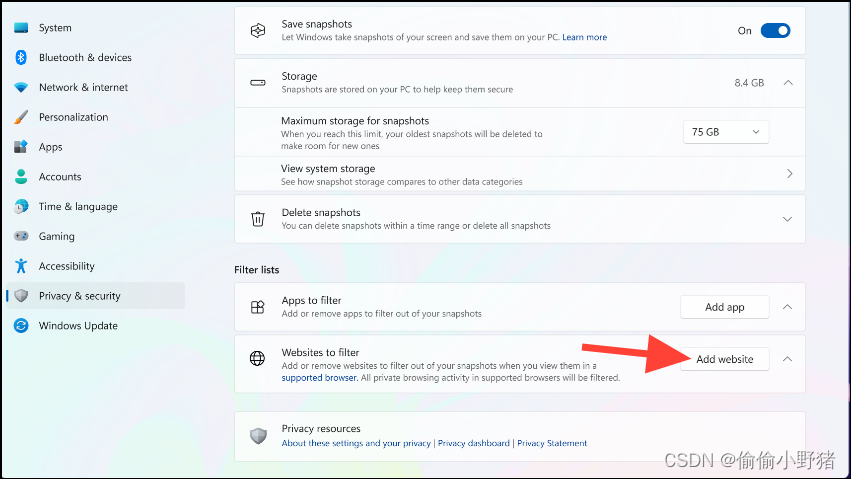Open the 75 GB maximum storage dropdown
851x479 pixels.
pos(726,132)
